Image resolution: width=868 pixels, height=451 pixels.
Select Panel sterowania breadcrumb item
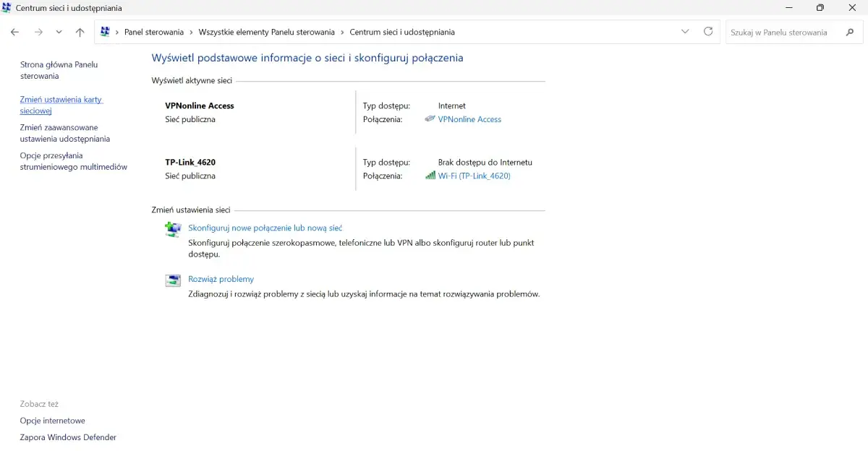(x=154, y=32)
